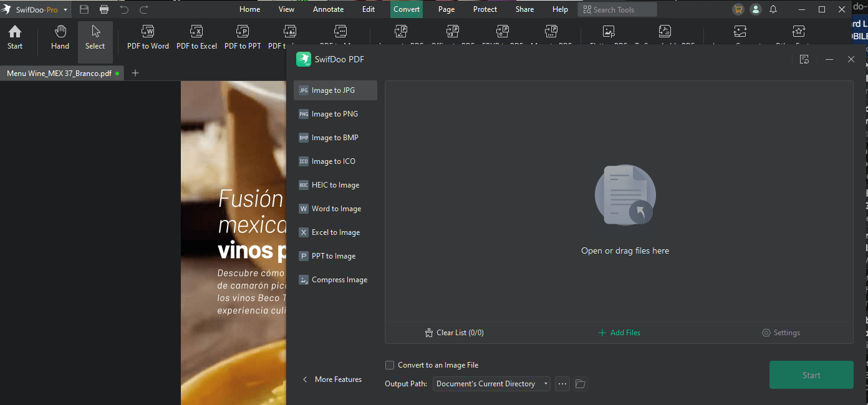Click the EPUB to PDF toolbar icon
Image resolution: width=868 pixels, height=405 pixels.
pos(503,32)
